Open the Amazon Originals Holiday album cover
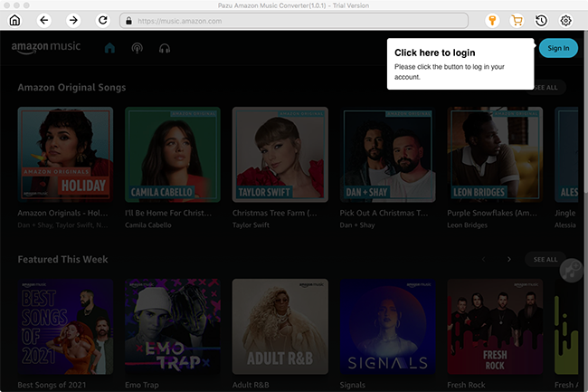The width and height of the screenshot is (588, 392). (65, 155)
